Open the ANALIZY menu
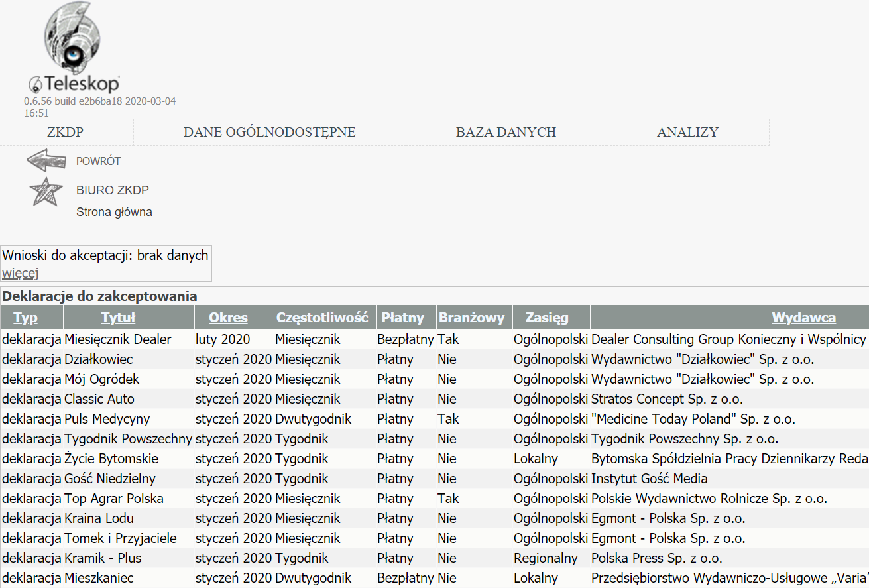869x588 pixels. click(687, 132)
